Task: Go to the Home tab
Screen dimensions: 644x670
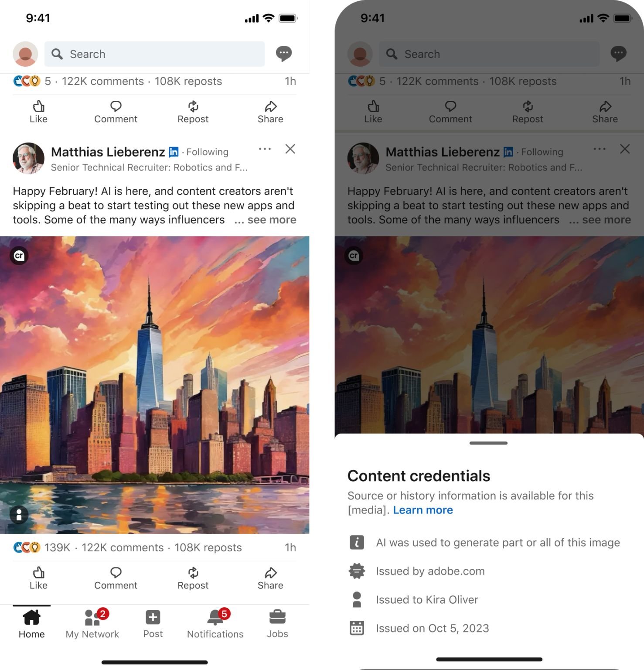Action: [x=32, y=624]
